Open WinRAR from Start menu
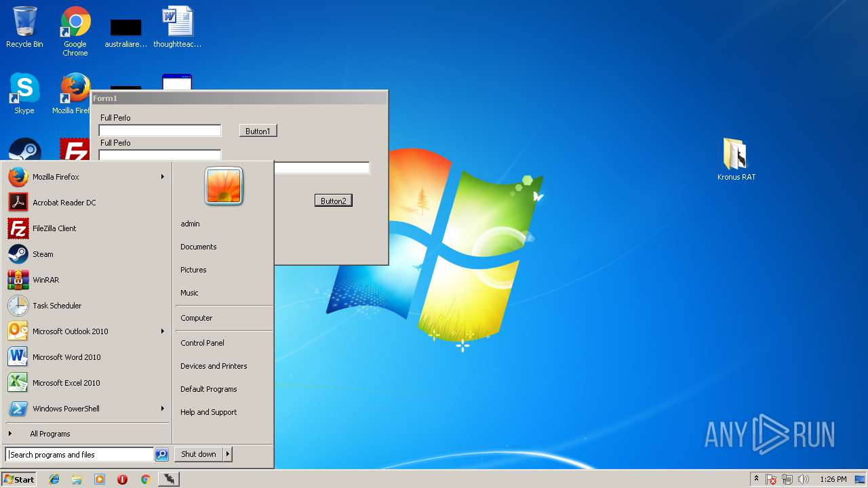 (x=86, y=280)
